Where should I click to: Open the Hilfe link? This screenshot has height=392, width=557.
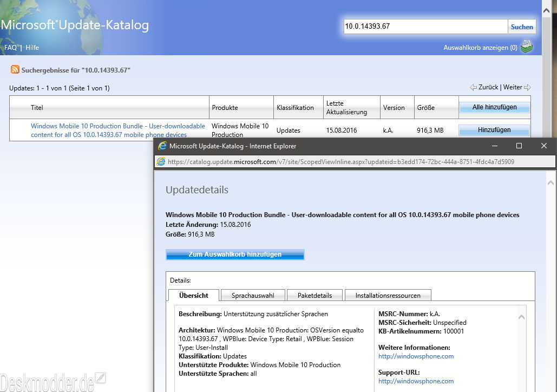pyautogui.click(x=32, y=47)
